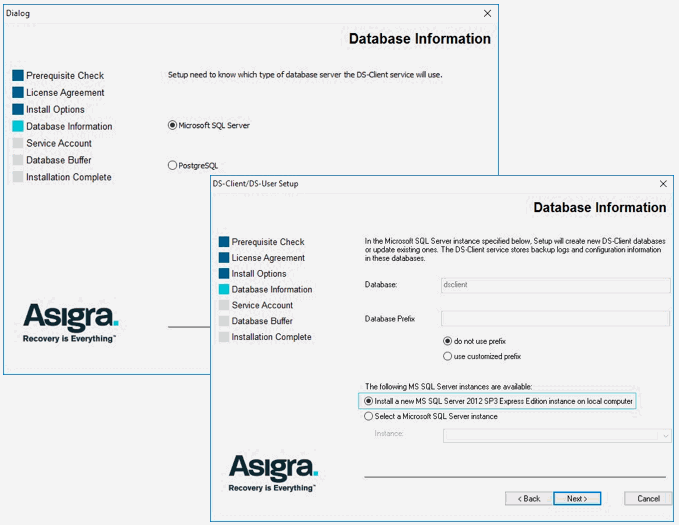Click Prerequisite Check step icon in Setup window
Viewport: 679px width, 525px height.
tap(224, 242)
